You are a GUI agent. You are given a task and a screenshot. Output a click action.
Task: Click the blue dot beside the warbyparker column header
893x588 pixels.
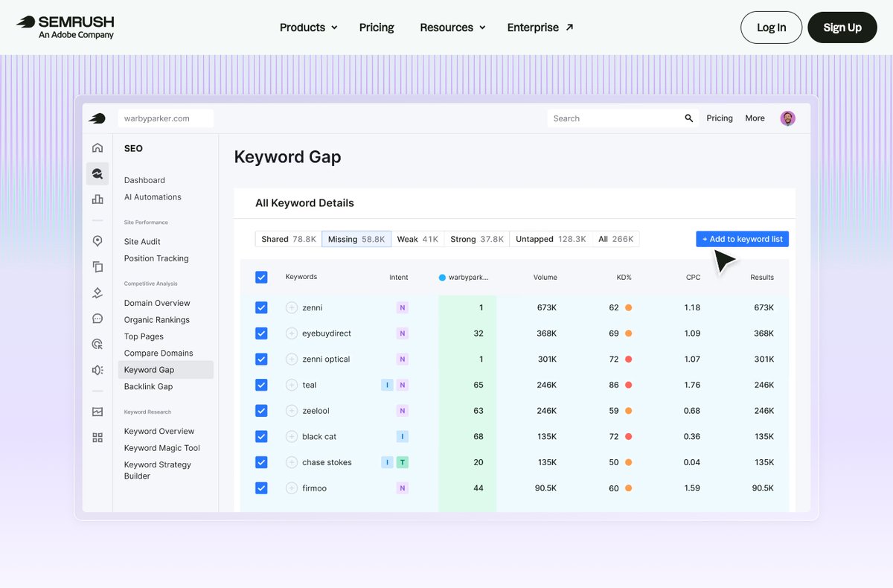pos(442,278)
